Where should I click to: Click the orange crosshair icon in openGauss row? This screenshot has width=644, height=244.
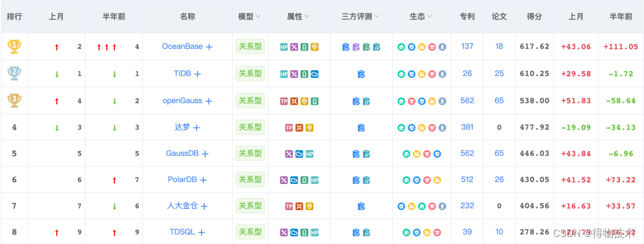(x=294, y=101)
